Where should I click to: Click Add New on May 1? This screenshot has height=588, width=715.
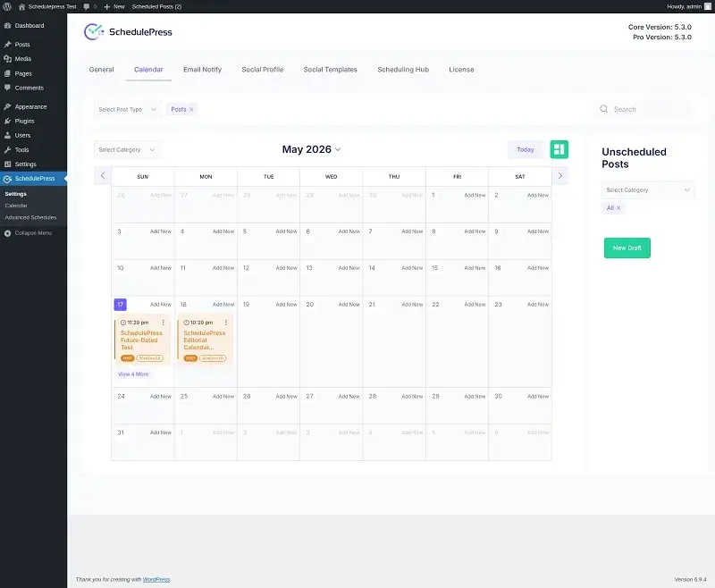475,195
